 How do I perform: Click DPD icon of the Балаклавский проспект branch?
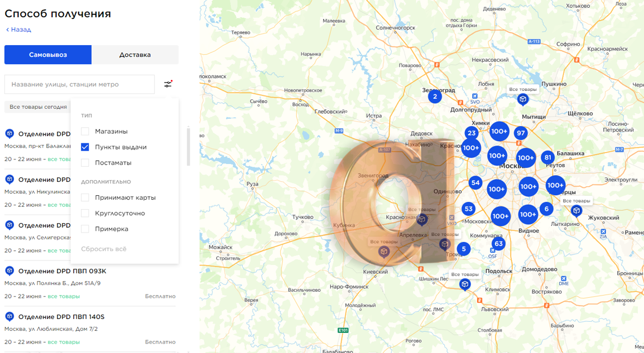[9, 133]
